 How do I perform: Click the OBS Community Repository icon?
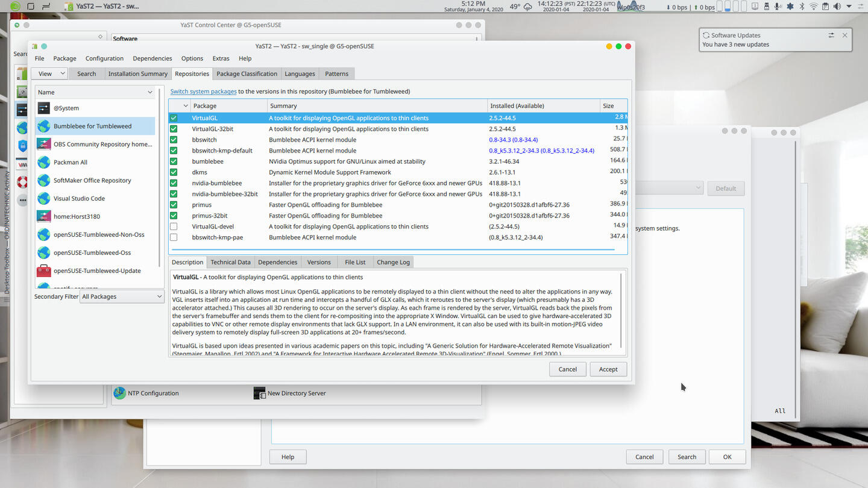click(43, 144)
